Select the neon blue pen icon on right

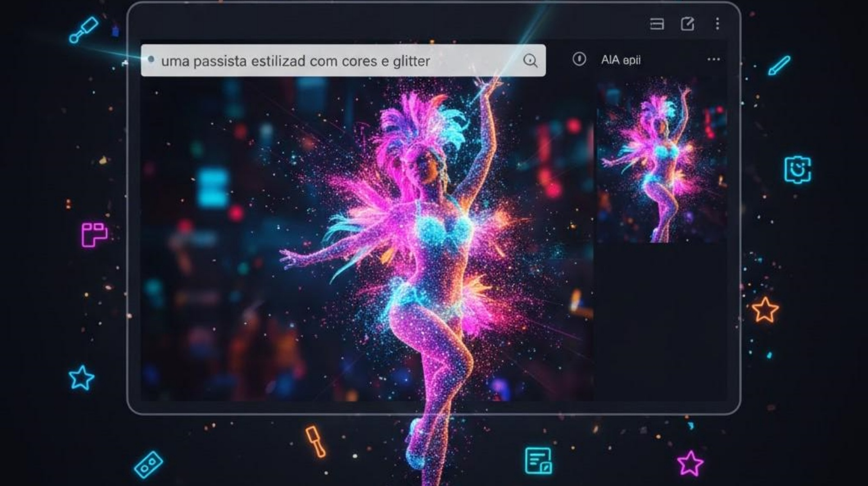tap(779, 66)
